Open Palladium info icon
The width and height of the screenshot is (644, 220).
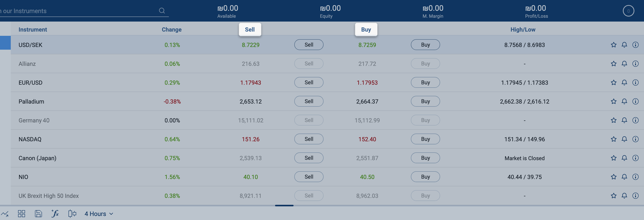pyautogui.click(x=635, y=101)
